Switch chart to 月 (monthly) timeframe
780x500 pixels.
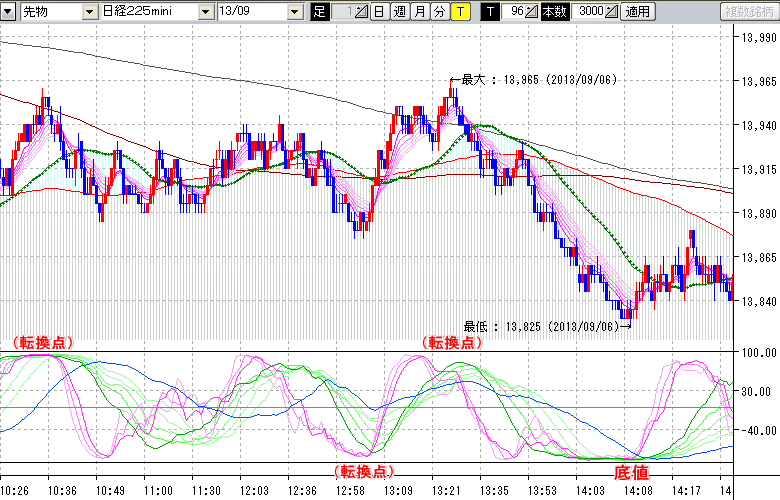point(419,12)
